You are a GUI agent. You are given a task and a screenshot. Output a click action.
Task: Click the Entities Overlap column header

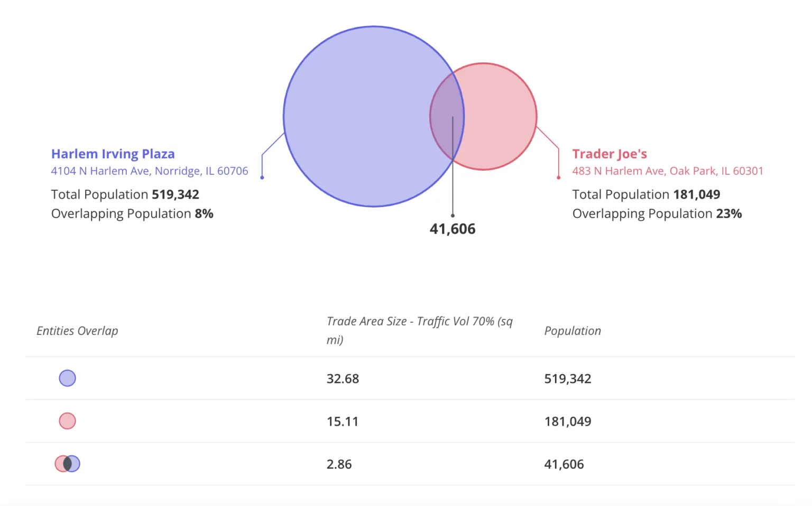[x=77, y=331]
